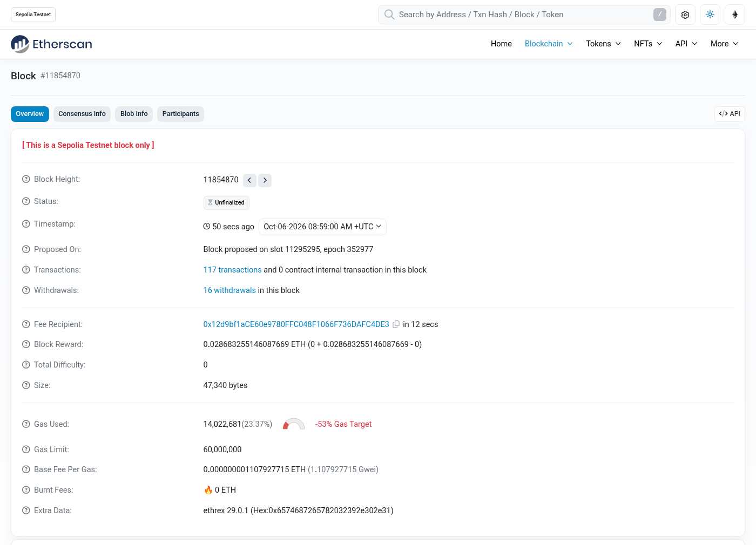Go to previous block with left chevron

(x=249, y=180)
